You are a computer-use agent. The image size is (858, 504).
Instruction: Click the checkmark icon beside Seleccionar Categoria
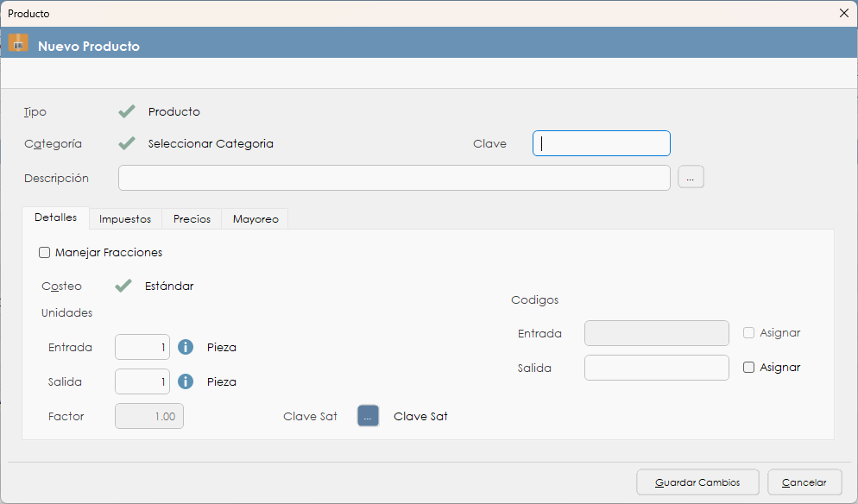point(127,143)
